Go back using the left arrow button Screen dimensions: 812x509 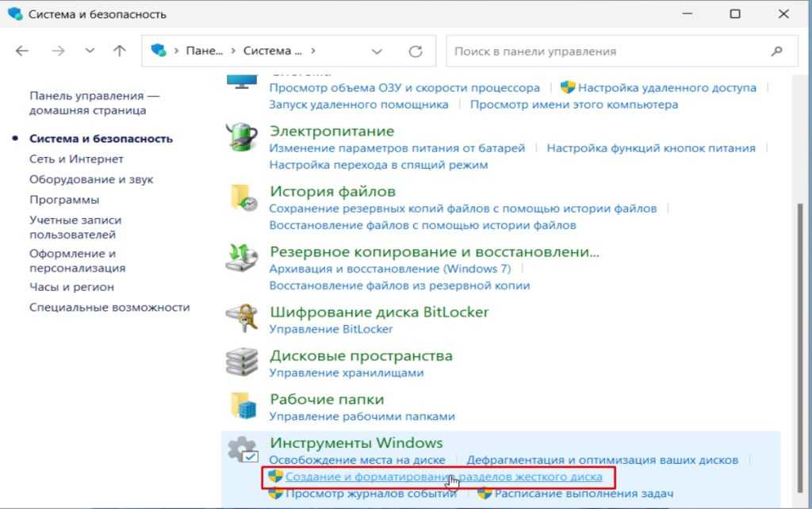[22, 51]
